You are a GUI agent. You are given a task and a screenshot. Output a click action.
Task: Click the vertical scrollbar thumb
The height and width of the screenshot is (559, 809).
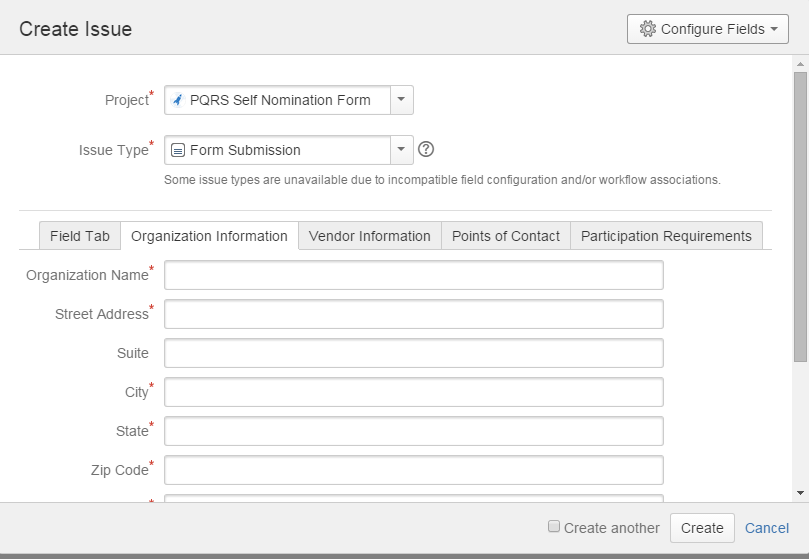coord(800,215)
